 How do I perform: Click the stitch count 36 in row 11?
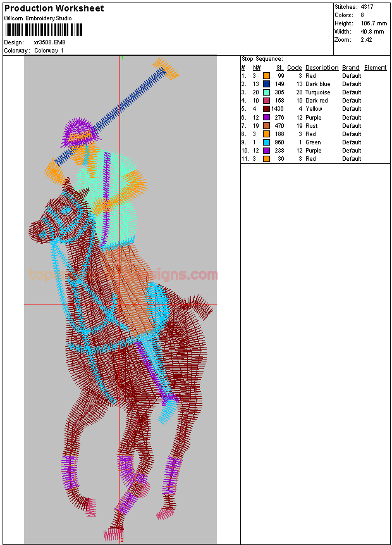tap(281, 159)
